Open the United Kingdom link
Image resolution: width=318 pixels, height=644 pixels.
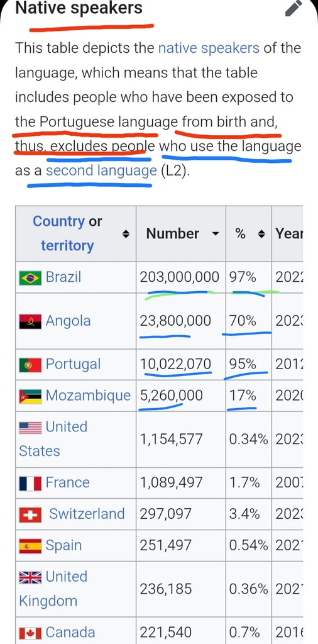pos(53,589)
